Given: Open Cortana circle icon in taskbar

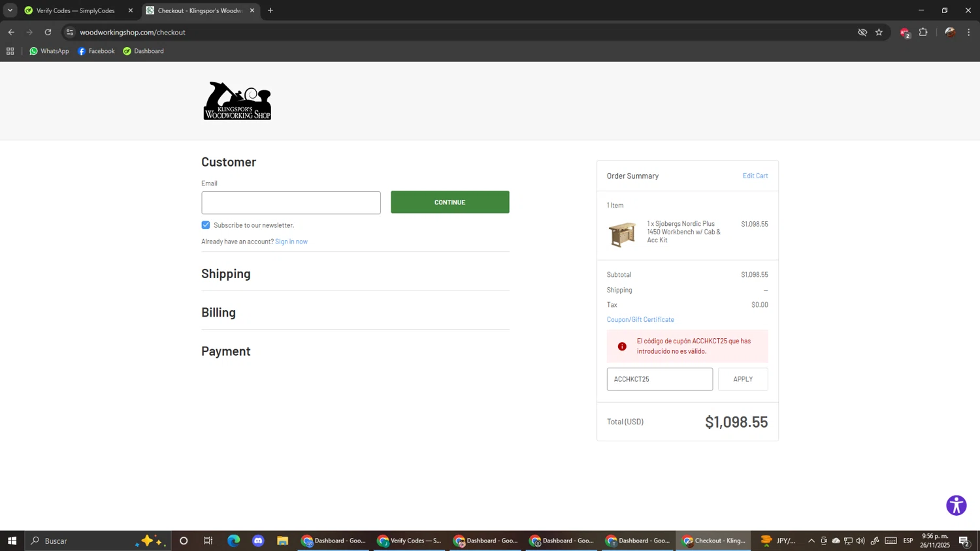Looking at the screenshot, I should coord(184,541).
